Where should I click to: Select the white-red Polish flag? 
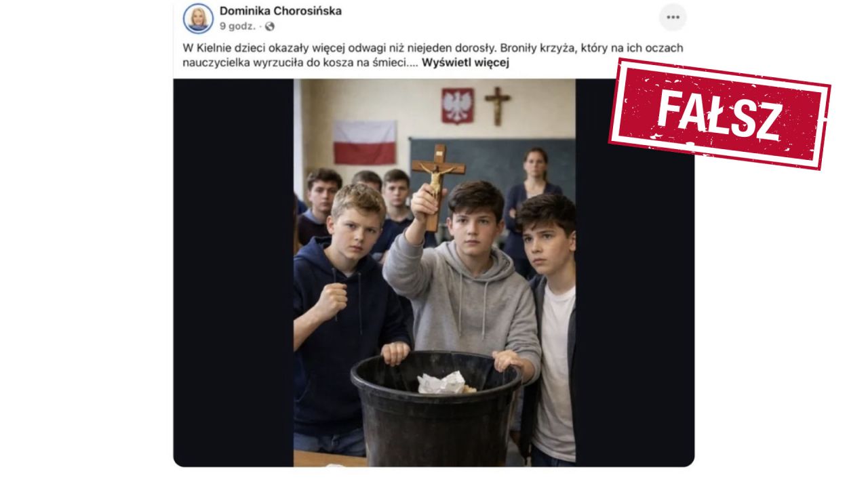click(x=365, y=142)
